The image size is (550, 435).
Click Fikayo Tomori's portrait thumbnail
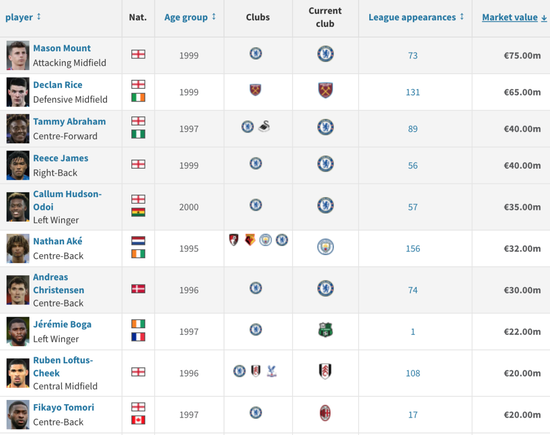[x=18, y=415]
